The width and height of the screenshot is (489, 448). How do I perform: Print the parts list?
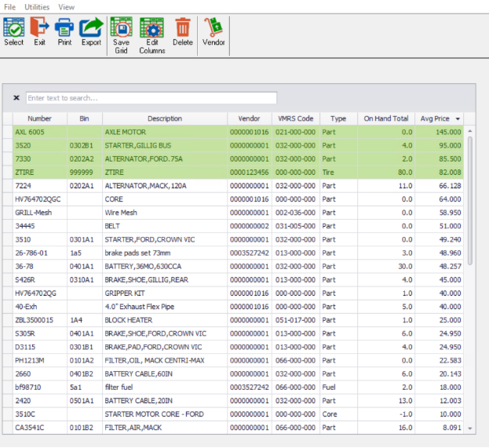pos(64,31)
